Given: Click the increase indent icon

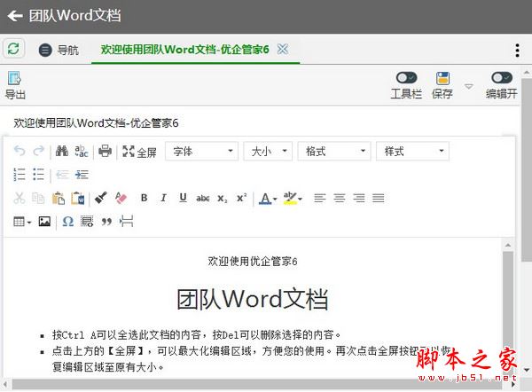Looking at the screenshot, I should click(x=82, y=175).
